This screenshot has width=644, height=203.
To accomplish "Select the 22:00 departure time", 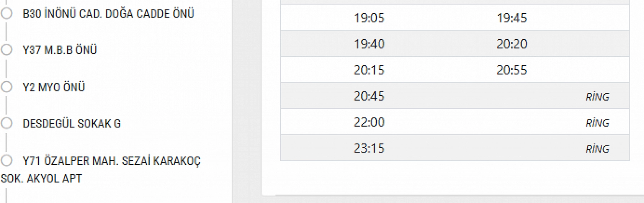I will pos(369,122).
